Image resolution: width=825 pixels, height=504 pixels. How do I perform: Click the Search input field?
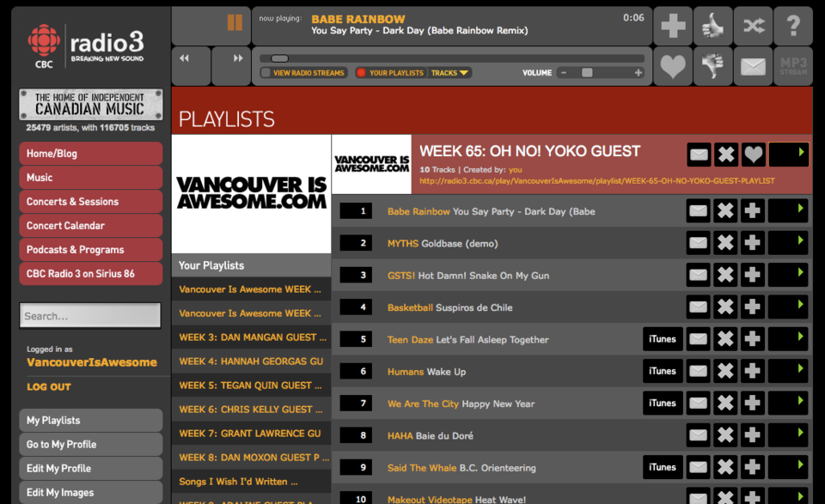tap(90, 316)
